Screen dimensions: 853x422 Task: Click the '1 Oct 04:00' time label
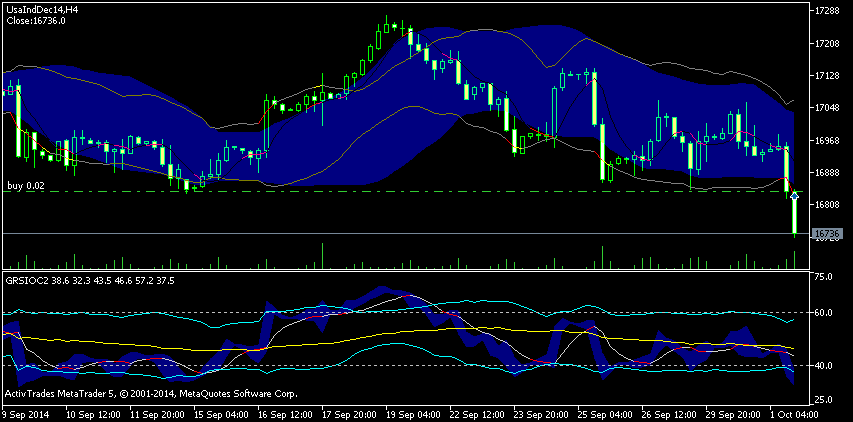point(795,414)
